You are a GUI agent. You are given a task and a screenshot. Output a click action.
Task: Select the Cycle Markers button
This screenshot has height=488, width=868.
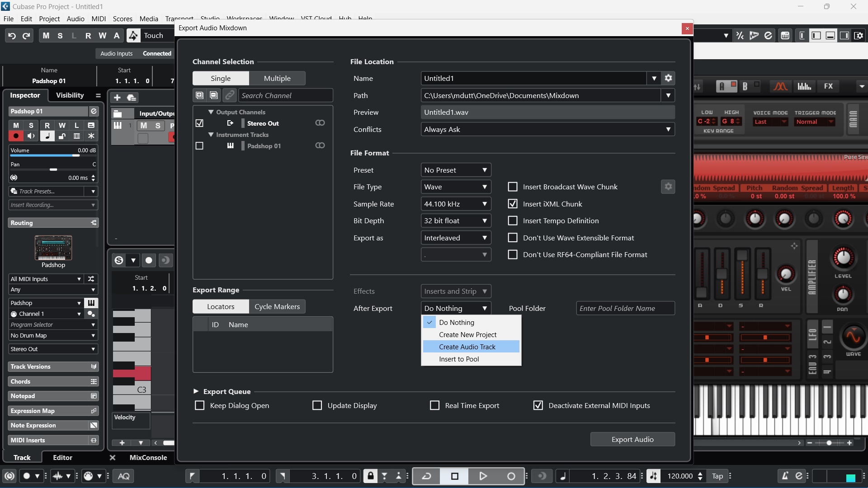(277, 306)
